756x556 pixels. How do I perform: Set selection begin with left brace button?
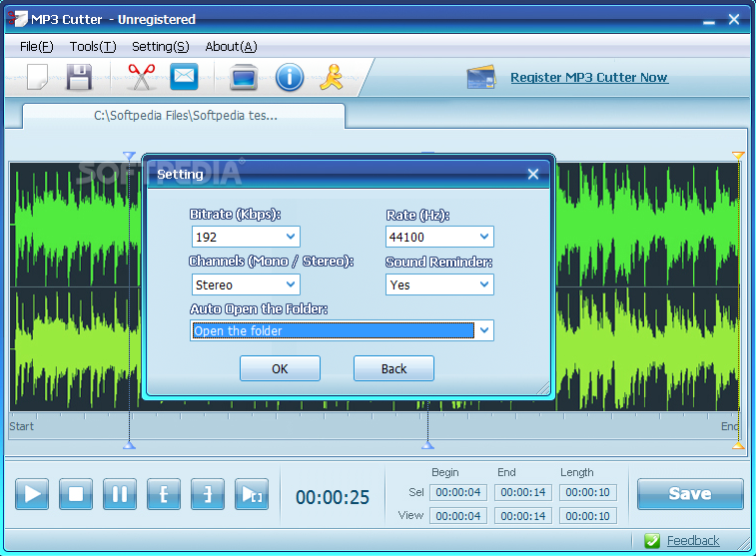point(164,494)
